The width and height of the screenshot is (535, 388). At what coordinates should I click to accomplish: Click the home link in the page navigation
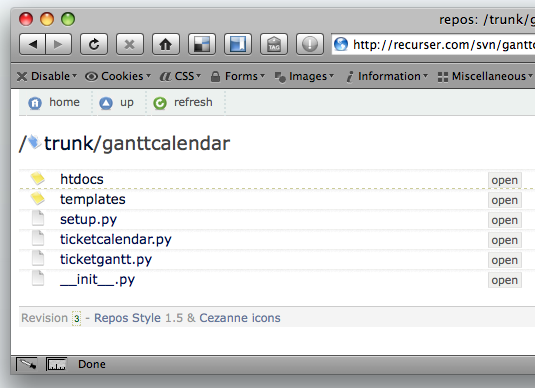[64, 102]
